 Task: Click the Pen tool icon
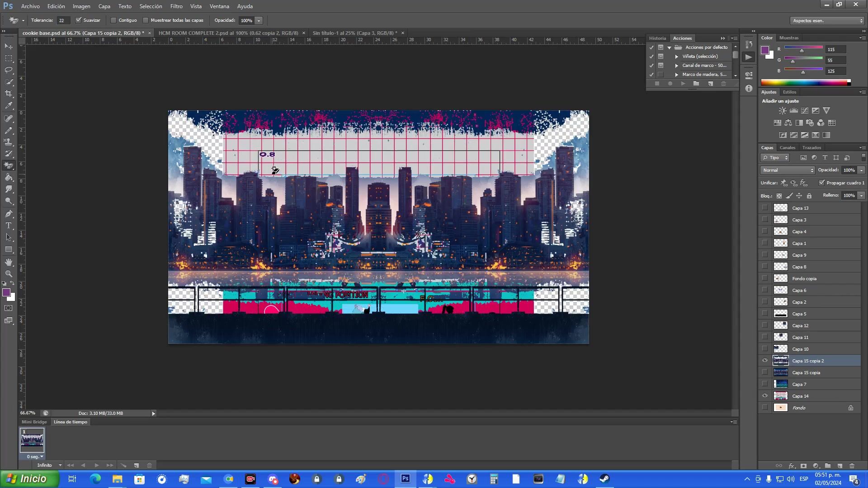click(9, 214)
